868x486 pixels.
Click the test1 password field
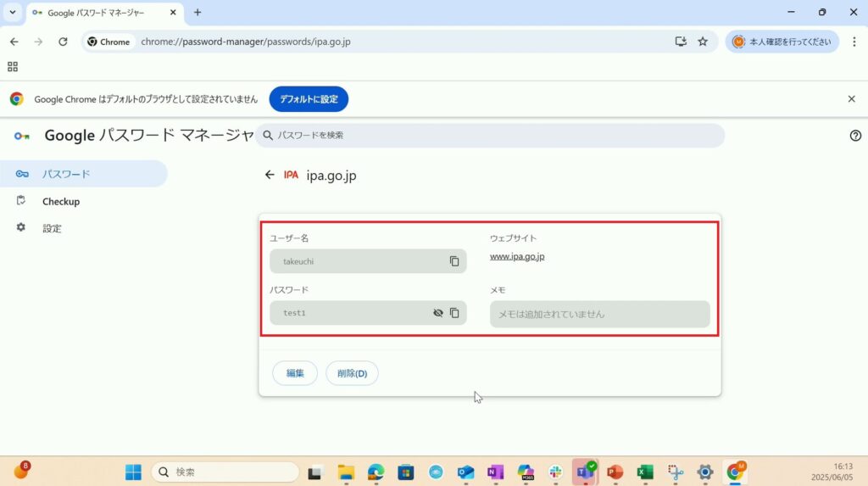click(368, 313)
